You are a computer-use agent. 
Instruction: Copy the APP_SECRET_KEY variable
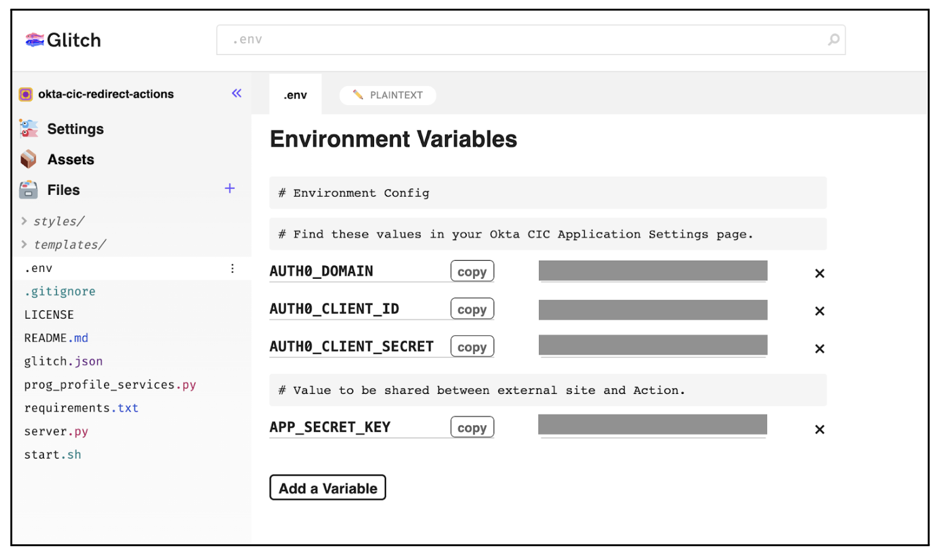[472, 427]
